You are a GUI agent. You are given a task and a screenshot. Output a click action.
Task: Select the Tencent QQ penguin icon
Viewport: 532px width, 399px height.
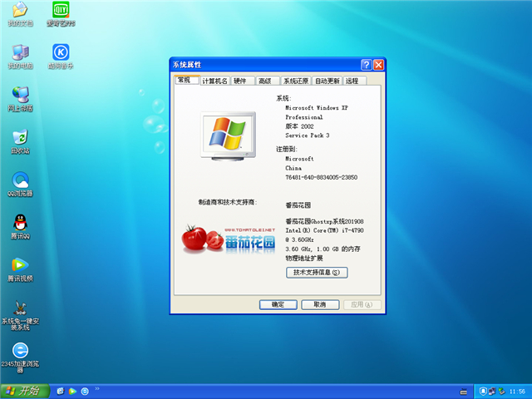coord(20,227)
